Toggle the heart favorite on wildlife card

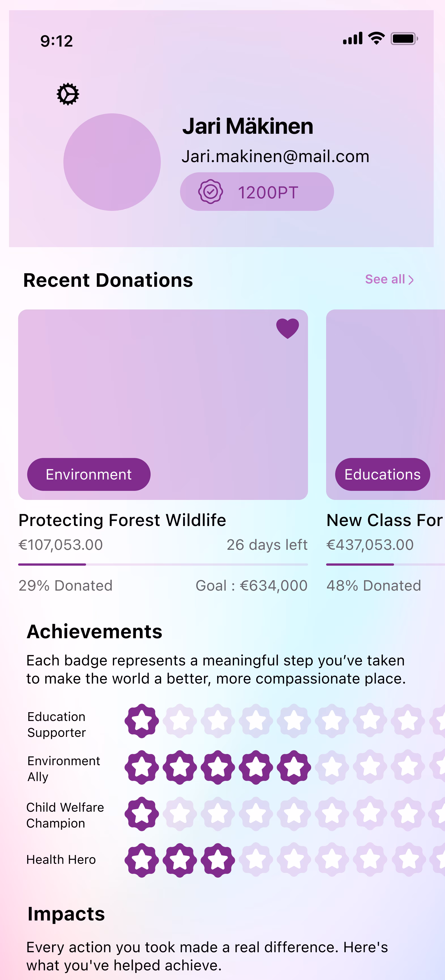click(287, 328)
